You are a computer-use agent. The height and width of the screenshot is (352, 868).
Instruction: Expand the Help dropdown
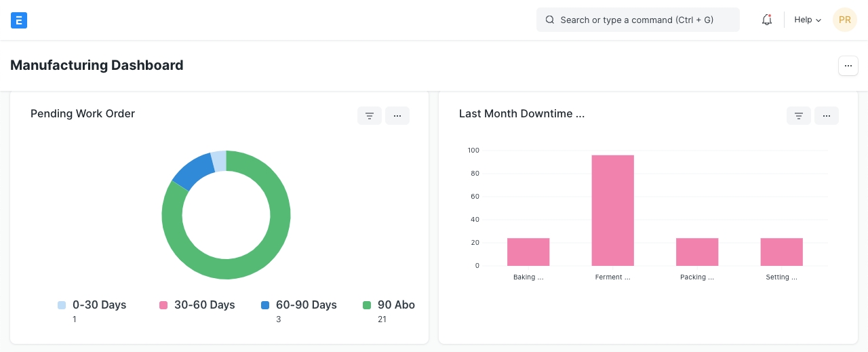(808, 20)
